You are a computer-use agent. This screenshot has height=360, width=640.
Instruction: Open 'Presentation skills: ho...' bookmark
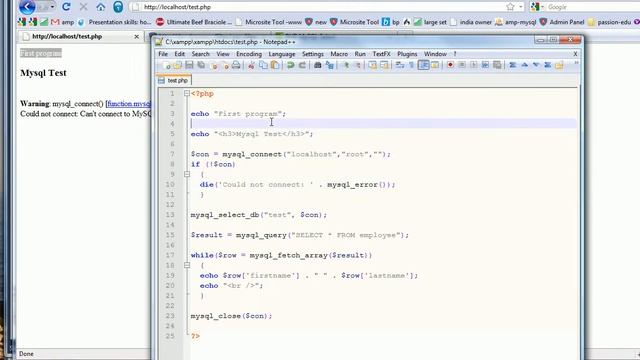click(114, 22)
